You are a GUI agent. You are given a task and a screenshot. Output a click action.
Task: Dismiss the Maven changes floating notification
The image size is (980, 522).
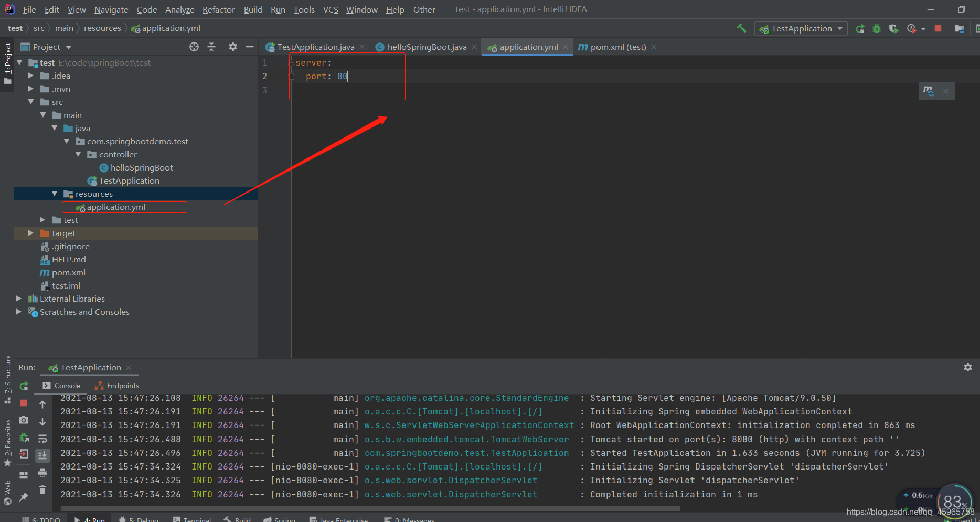tap(946, 91)
